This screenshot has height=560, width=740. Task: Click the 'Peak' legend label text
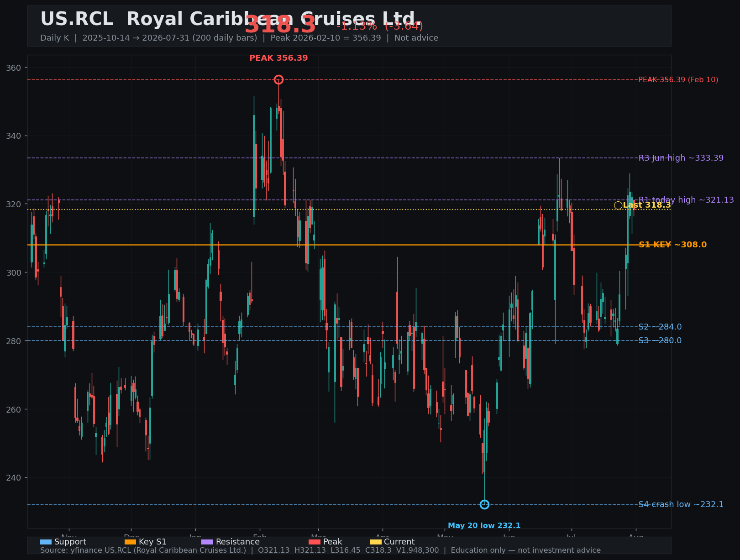tap(332, 542)
